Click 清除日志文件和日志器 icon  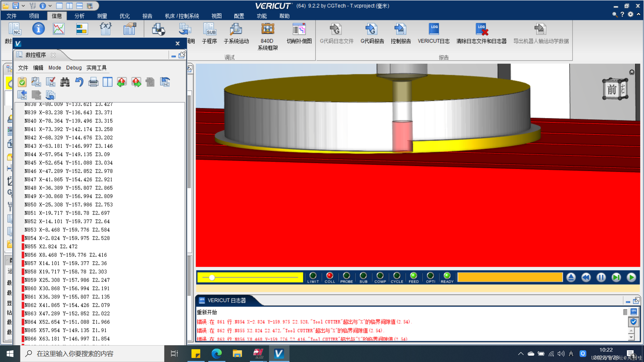481,33
